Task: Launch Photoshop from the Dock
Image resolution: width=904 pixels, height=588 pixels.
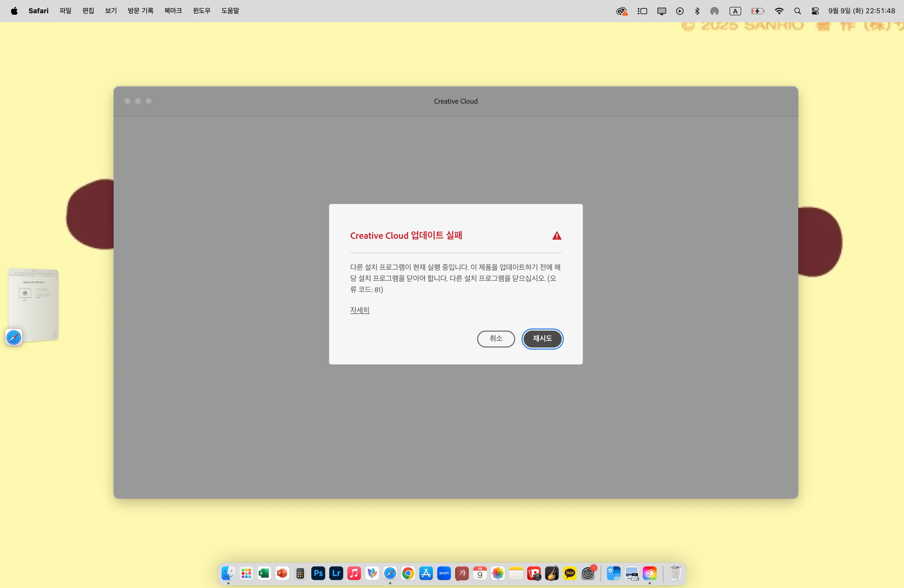Action: pyautogui.click(x=318, y=573)
